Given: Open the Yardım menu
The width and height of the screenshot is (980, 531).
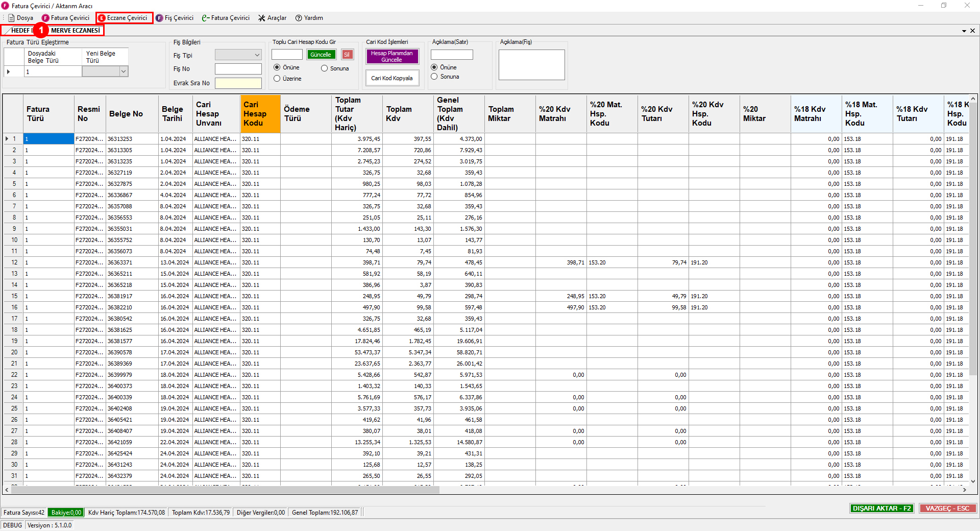Looking at the screenshot, I should tap(309, 18).
